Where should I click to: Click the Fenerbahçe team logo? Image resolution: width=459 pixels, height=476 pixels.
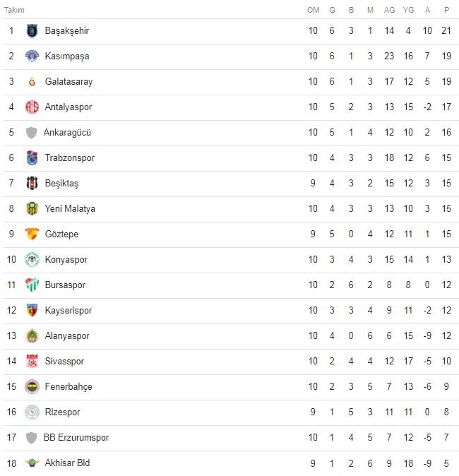(32, 387)
